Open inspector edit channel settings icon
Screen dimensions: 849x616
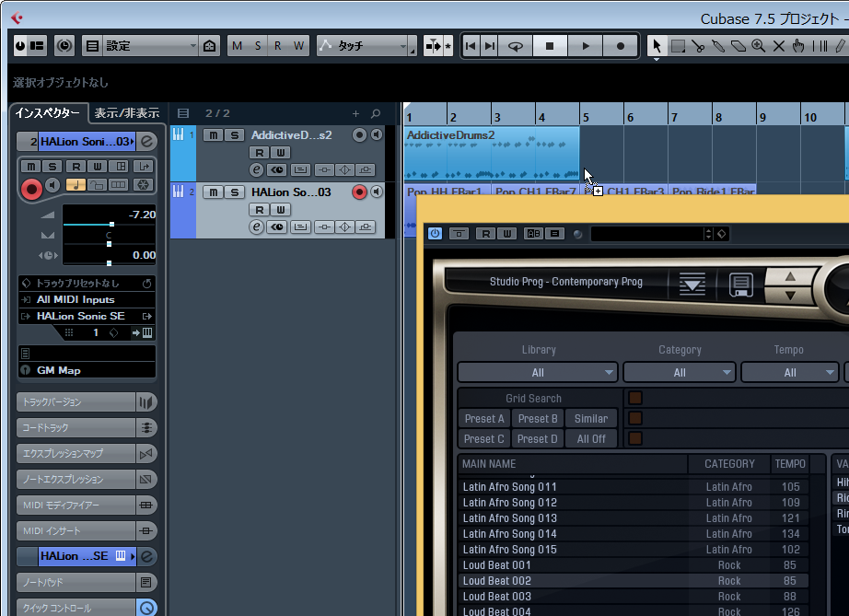tap(146, 142)
